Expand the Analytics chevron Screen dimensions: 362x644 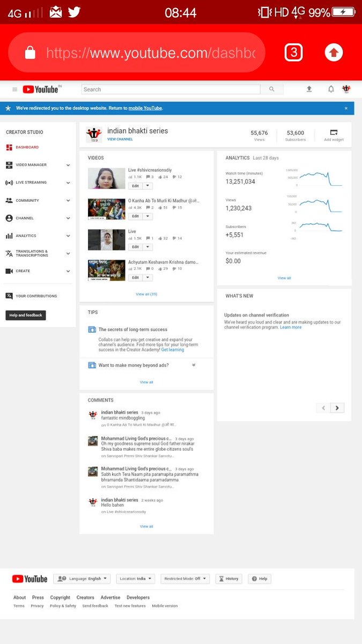pyautogui.click(x=68, y=236)
